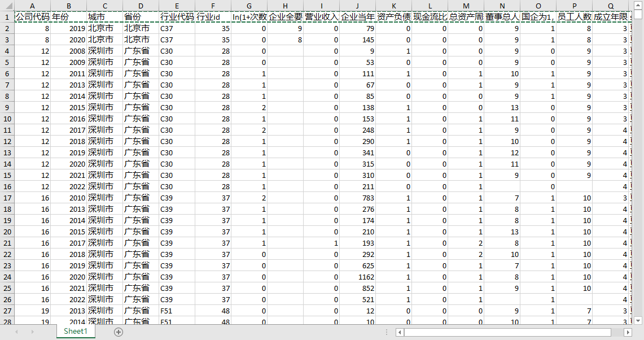Select row 5 header
The width and height of the screenshot is (644, 340).
[x=7, y=63]
